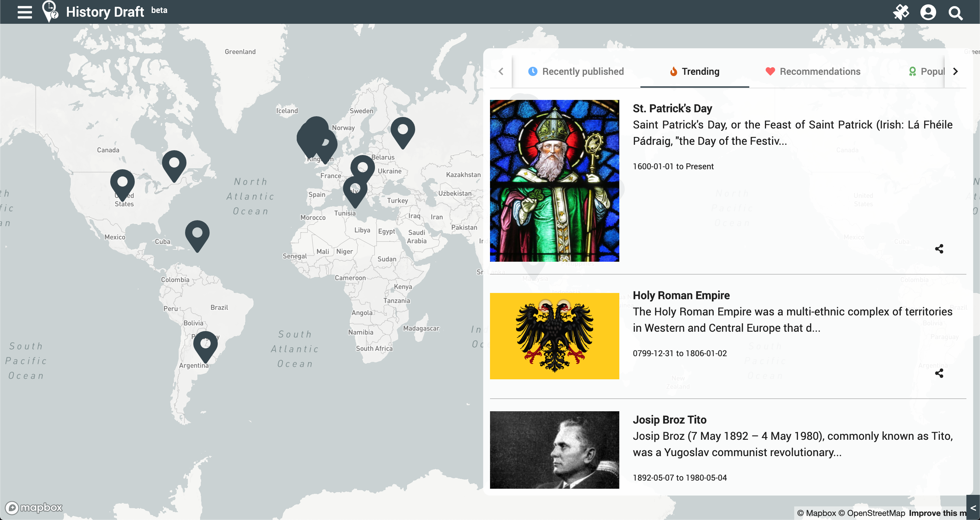Click the Improve this map link

click(937, 513)
